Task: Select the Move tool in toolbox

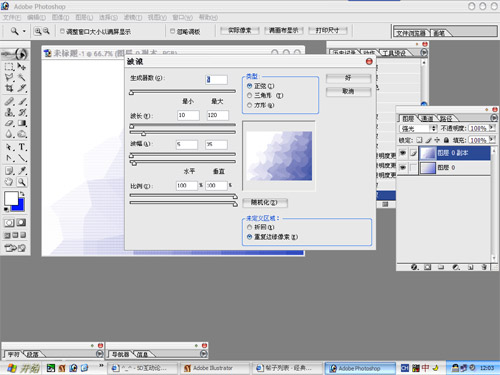Action: [x=22, y=66]
